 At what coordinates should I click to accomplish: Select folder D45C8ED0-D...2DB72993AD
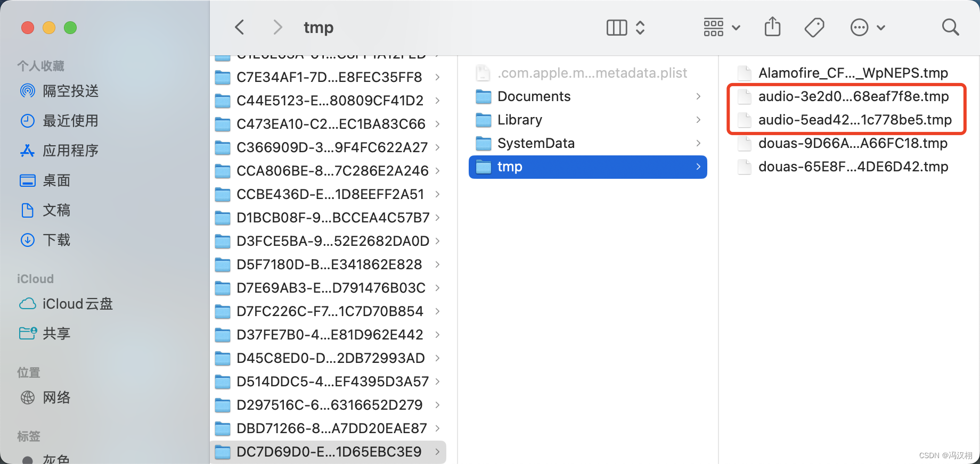point(328,358)
